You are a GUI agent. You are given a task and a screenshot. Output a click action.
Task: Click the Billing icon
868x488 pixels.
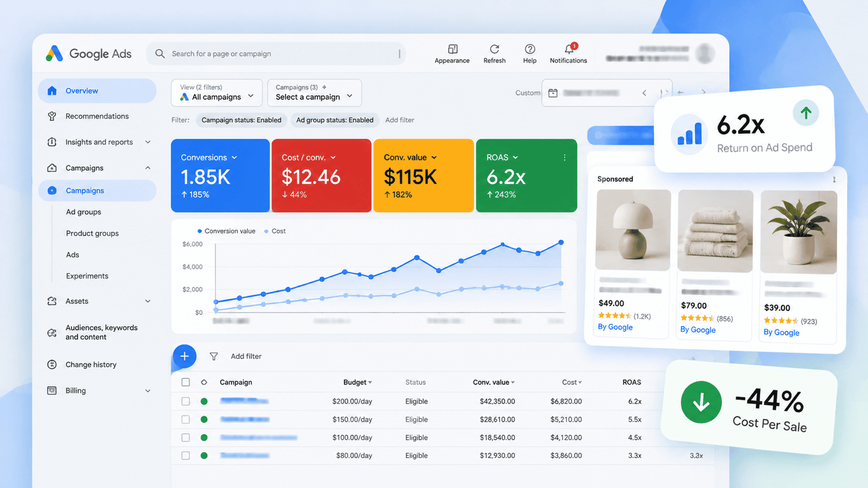(x=52, y=390)
